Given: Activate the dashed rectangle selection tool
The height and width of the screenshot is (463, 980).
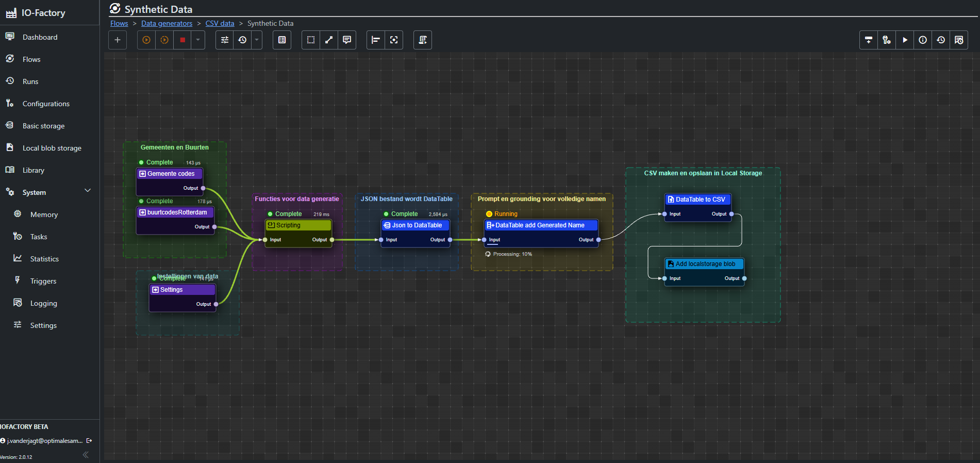Looking at the screenshot, I should click(x=311, y=40).
